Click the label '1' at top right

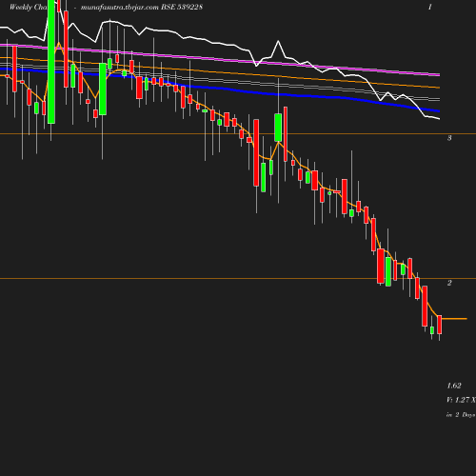coord(430,7)
